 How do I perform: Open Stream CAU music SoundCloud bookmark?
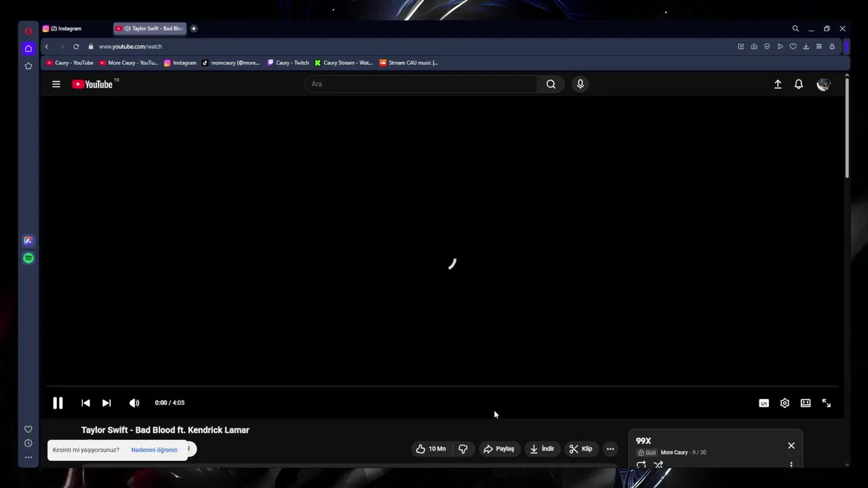(x=408, y=63)
